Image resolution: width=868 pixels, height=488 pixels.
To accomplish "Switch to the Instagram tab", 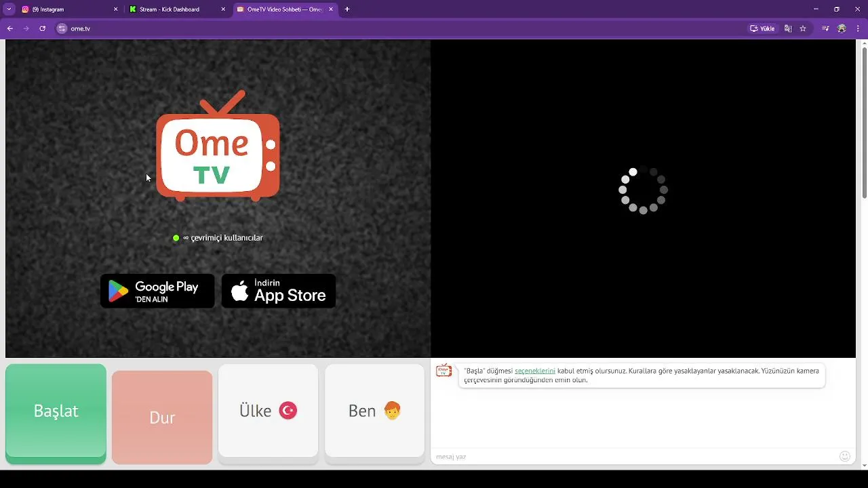I will 68,9.
